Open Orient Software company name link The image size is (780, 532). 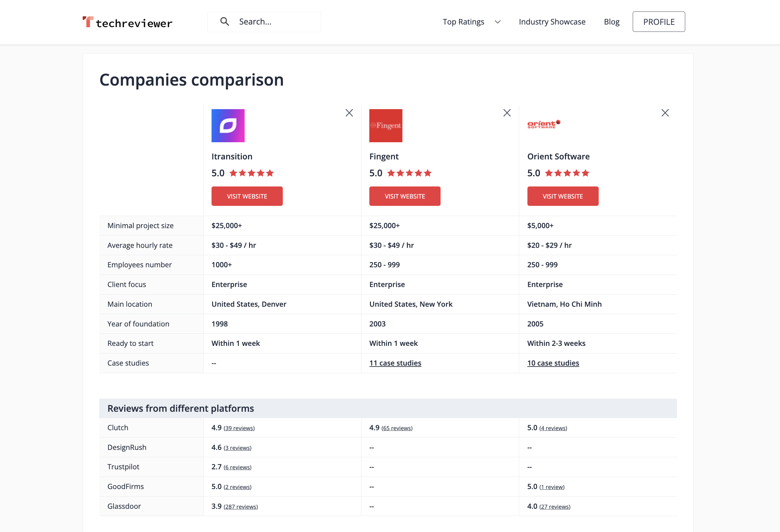click(558, 157)
